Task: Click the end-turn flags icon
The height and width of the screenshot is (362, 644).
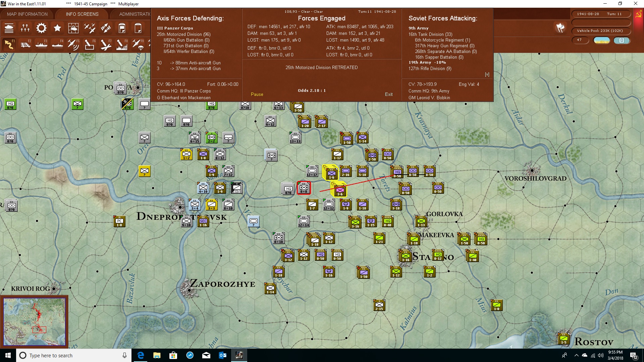Action: (560, 28)
